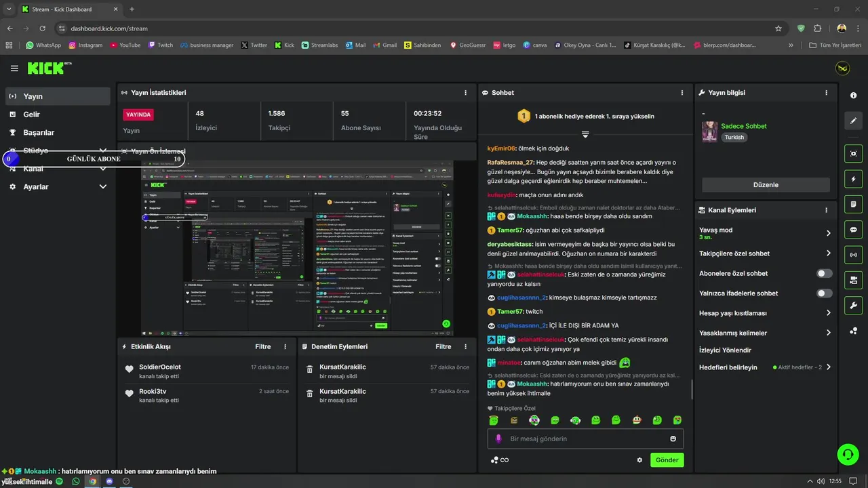The image size is (868, 488).
Task: Click the Düzenle button in Yayın bilgisi
Action: click(766, 184)
